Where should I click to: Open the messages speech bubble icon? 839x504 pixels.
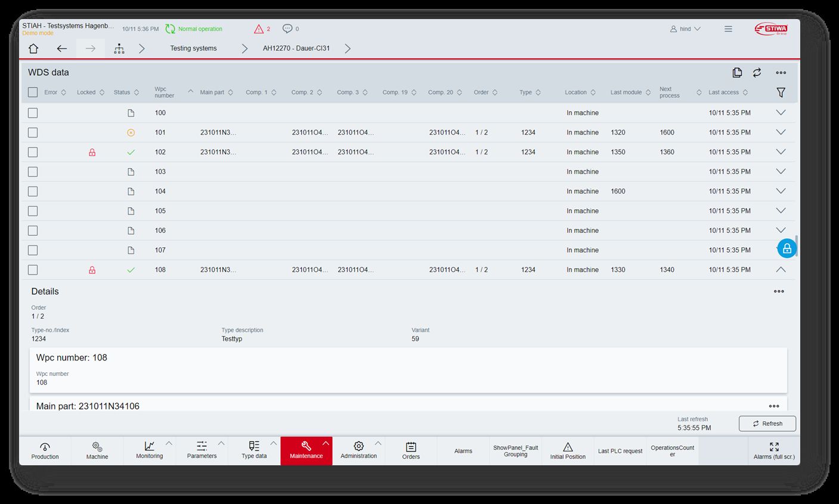287,29
